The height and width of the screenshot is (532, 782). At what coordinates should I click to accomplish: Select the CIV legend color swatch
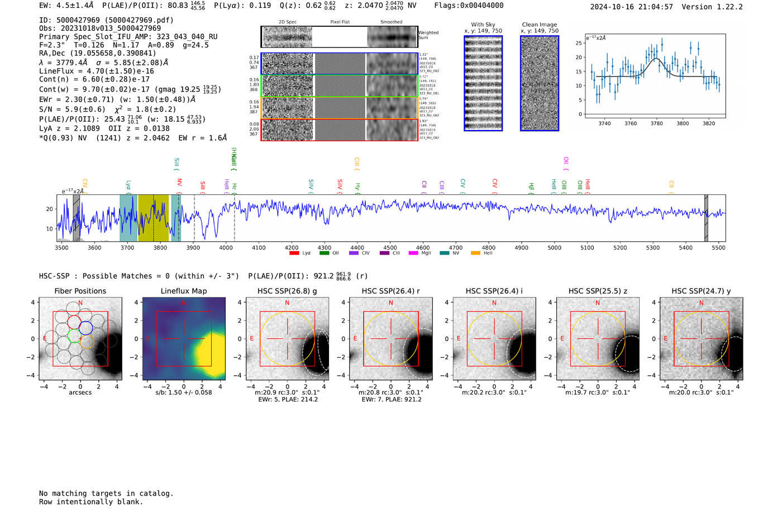click(354, 253)
